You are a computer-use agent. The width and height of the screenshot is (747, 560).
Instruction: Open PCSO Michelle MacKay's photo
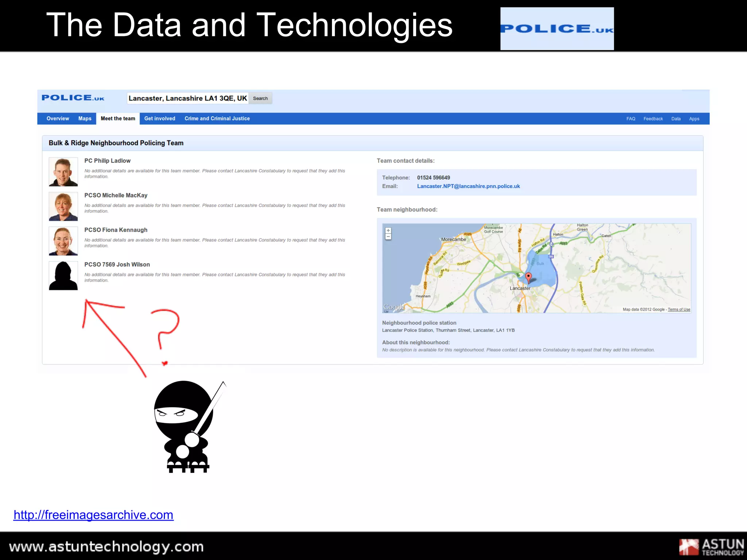(63, 206)
